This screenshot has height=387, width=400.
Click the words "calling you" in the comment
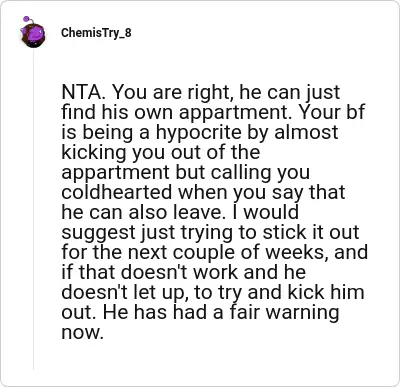[260, 173]
